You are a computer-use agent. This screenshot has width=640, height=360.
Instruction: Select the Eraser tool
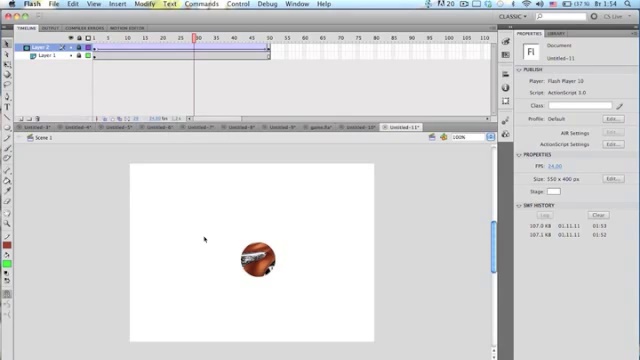[x=7, y=201]
